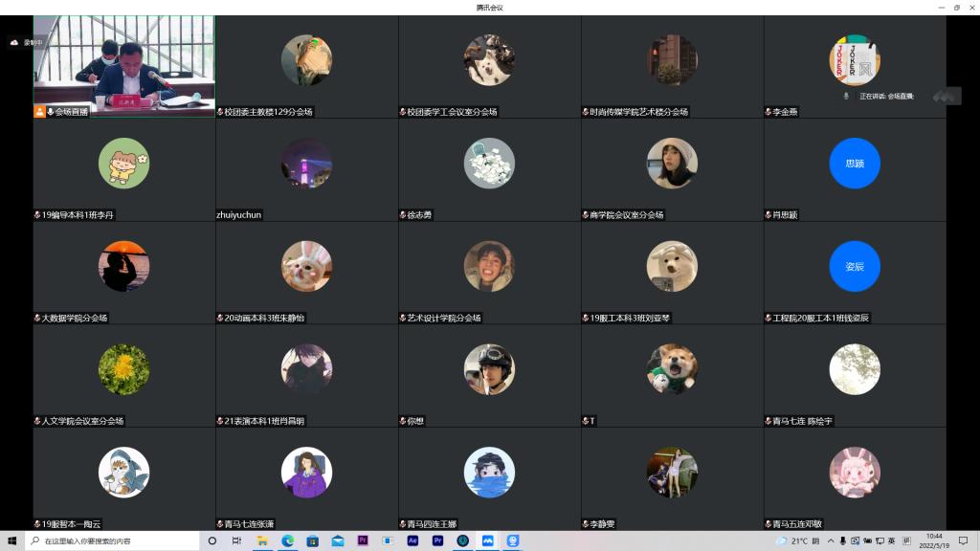Click the microphone icon next to 正在讲话
The height and width of the screenshot is (551, 980).
pos(846,96)
